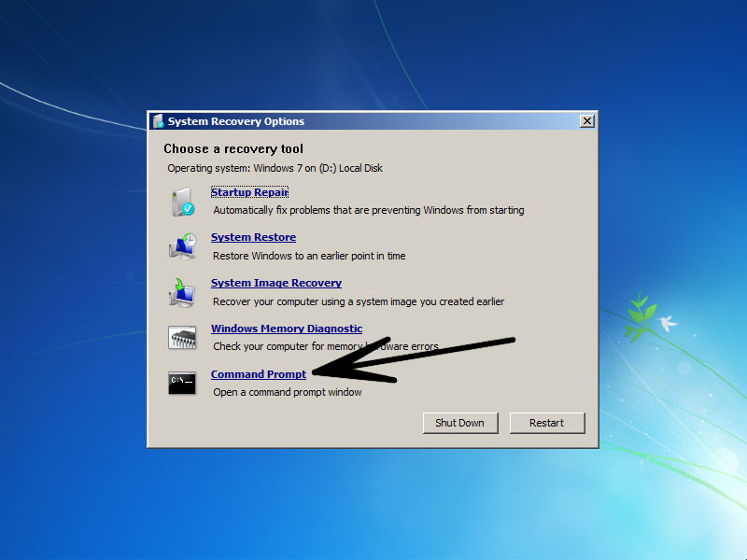Click the 'Operating system: Windows 7' text
Image resolution: width=747 pixels, height=560 pixels.
pos(275,168)
